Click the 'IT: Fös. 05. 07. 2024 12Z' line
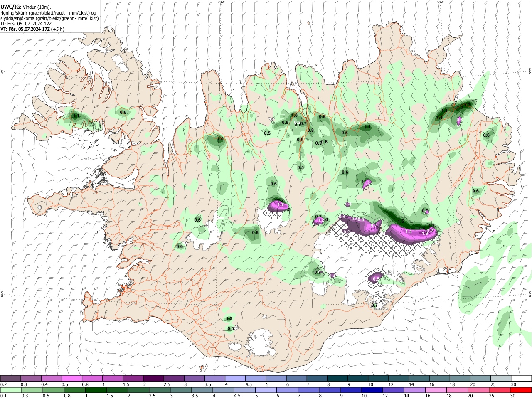 pyautogui.click(x=26, y=24)
